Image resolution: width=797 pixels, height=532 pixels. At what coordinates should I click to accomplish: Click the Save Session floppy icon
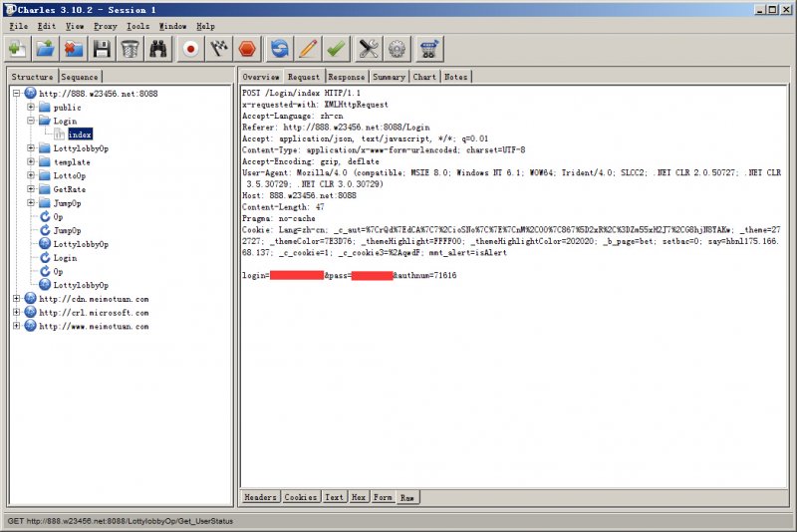click(102, 49)
